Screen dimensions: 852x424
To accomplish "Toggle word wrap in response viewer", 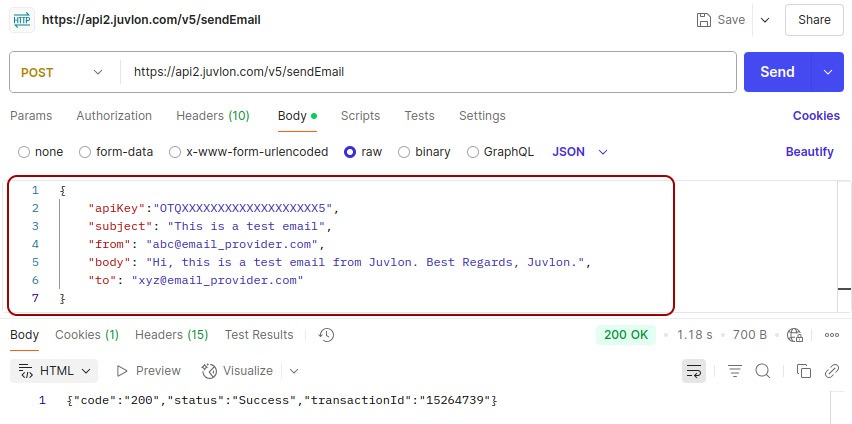I will pyautogui.click(x=694, y=371).
